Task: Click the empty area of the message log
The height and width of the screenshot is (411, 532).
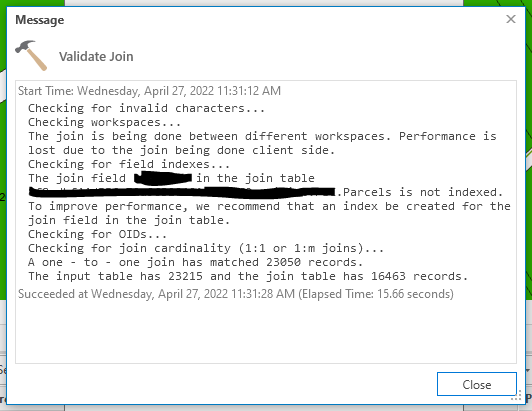Action: tap(266, 331)
